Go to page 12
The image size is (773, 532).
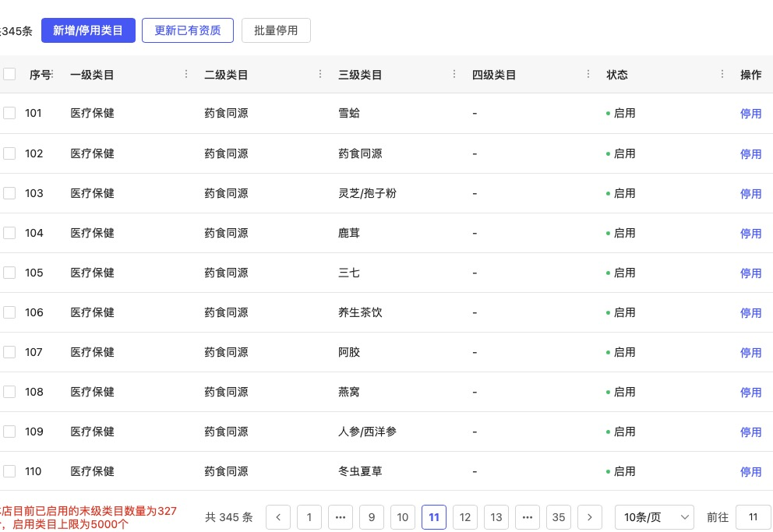(465, 517)
